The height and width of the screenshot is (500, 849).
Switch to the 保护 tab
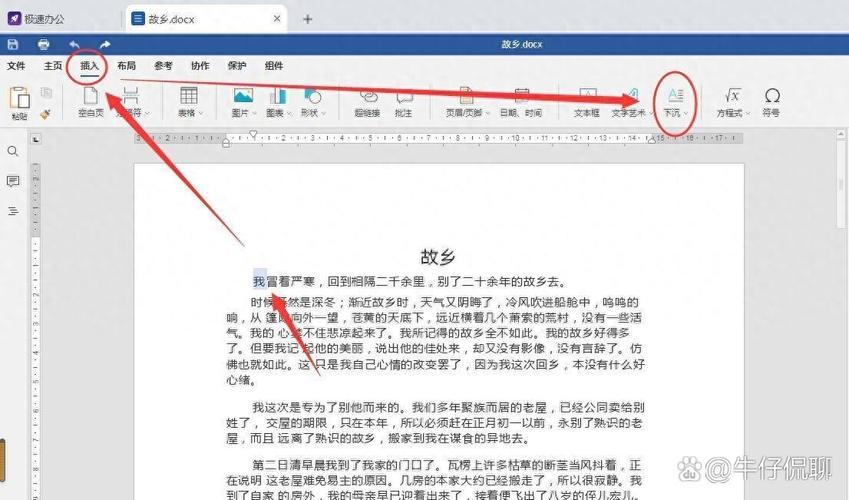tap(237, 66)
